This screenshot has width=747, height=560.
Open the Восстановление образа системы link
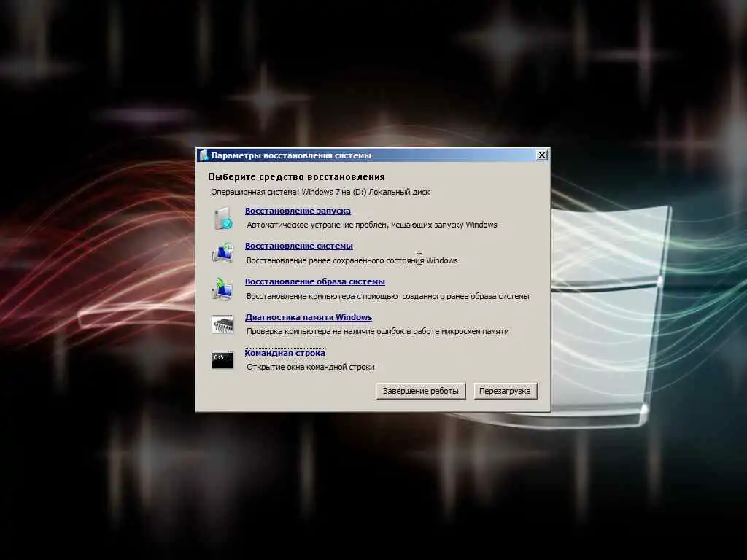pyautogui.click(x=315, y=282)
